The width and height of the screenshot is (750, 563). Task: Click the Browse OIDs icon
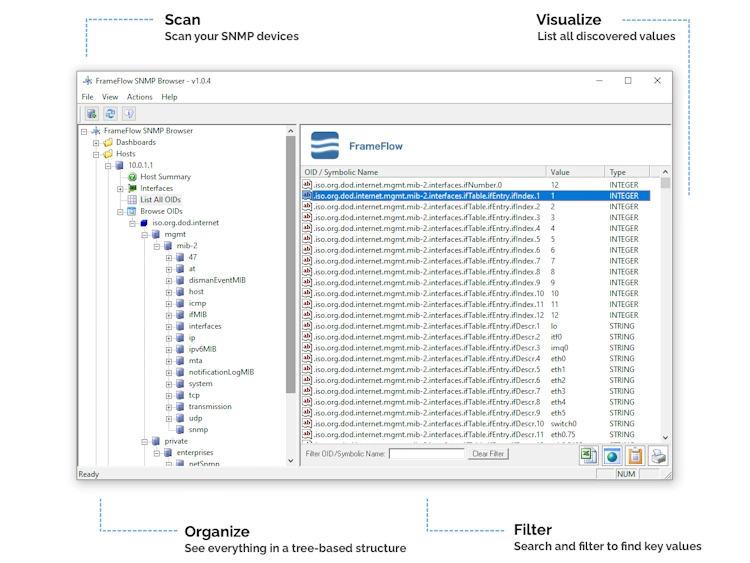[x=132, y=211]
